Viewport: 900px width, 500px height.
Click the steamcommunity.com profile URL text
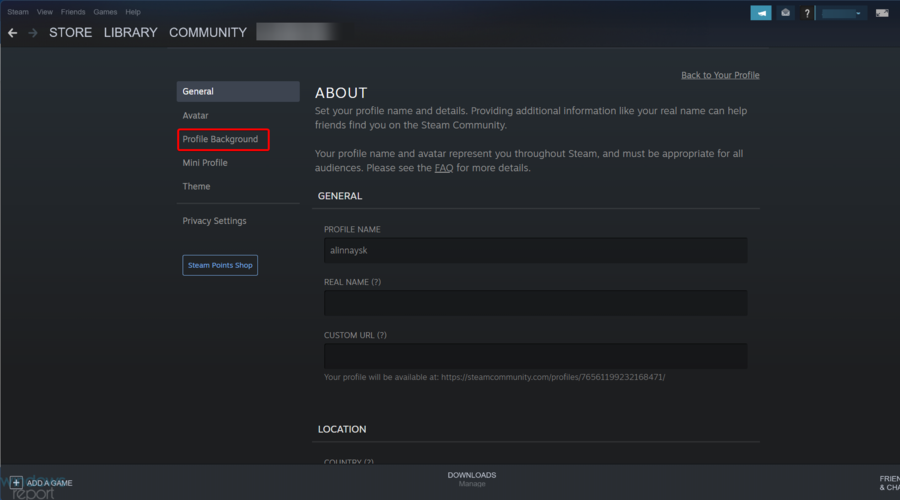coord(553,377)
